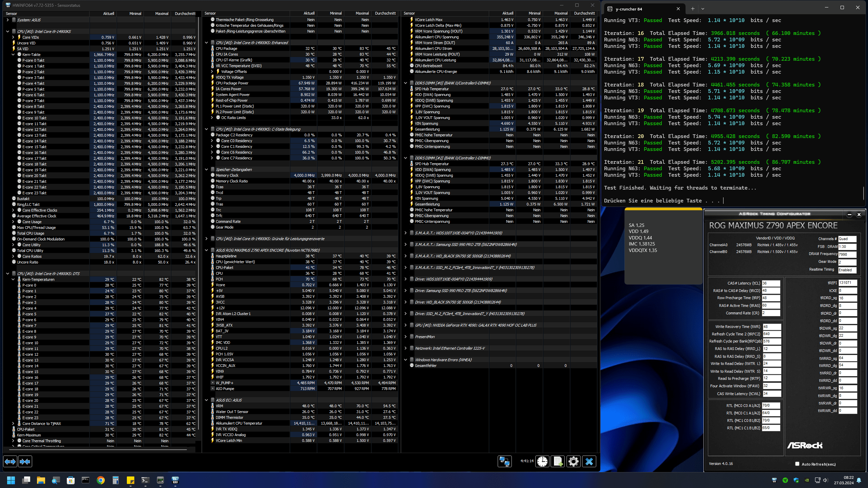Add a new terminal tab

point(693,9)
